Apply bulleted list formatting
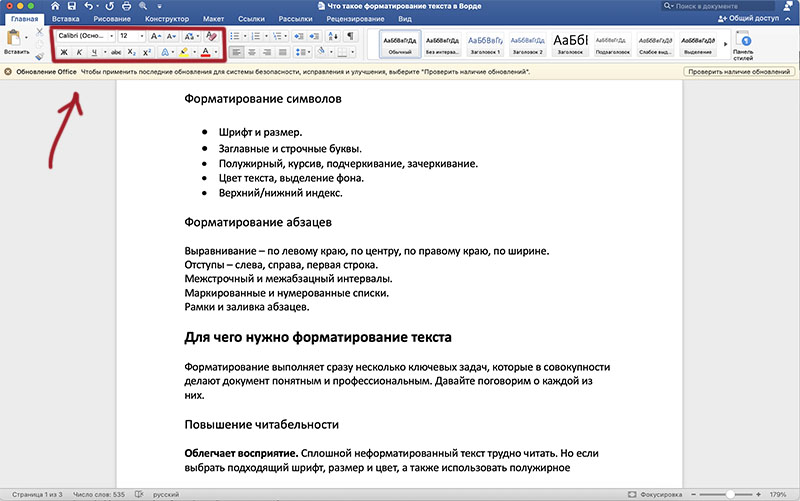Screen dimensions: 800x501 [234, 36]
